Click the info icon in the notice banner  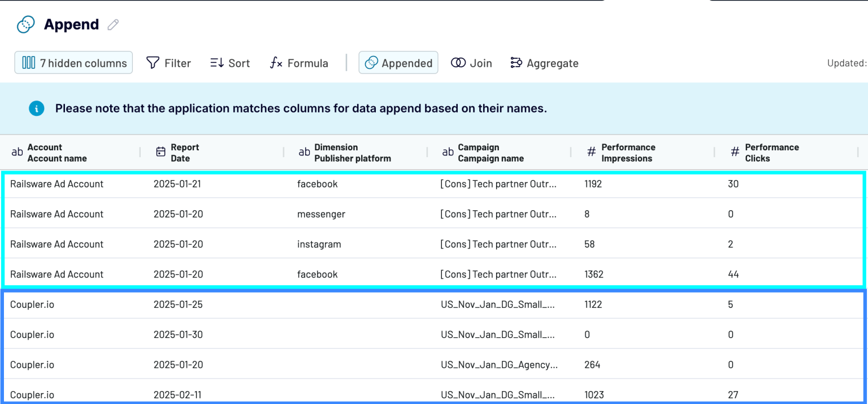tap(36, 108)
